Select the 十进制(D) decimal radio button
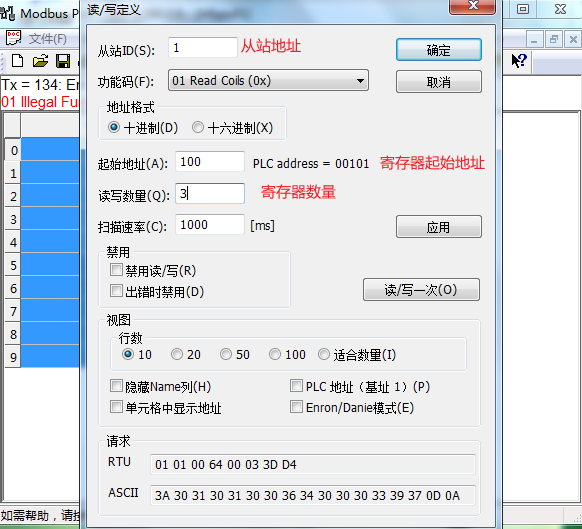The image size is (582, 529). point(114,127)
